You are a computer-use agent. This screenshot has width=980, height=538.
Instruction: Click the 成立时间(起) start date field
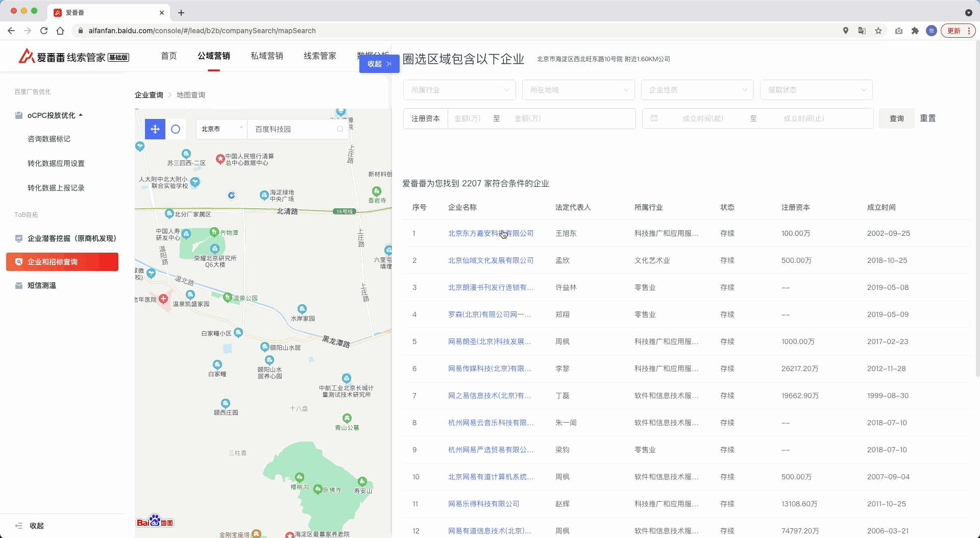click(x=703, y=118)
